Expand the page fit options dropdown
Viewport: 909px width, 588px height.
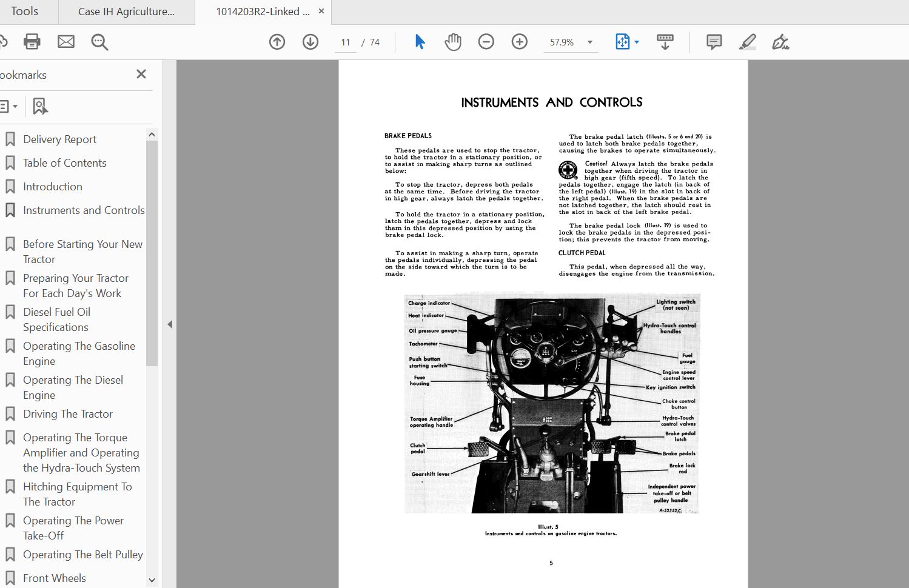point(635,42)
